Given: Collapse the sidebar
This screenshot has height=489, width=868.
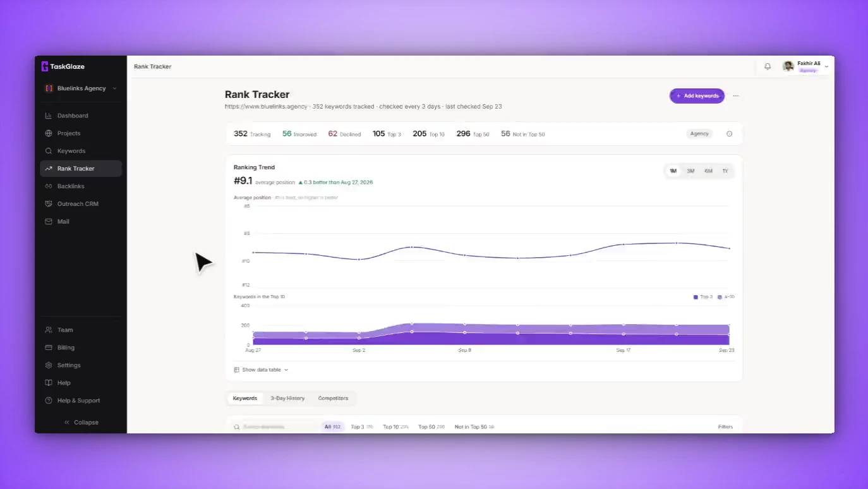Looking at the screenshot, I should point(81,423).
